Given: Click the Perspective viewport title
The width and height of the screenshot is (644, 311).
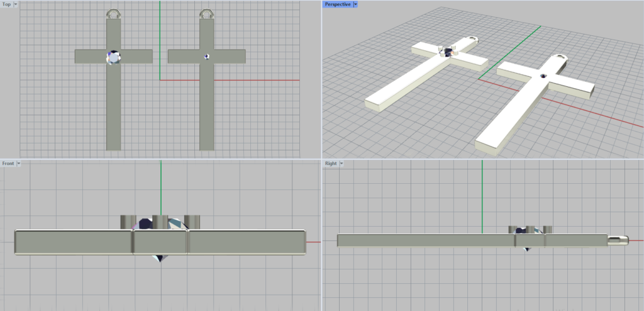Looking at the screenshot, I should (337, 4).
